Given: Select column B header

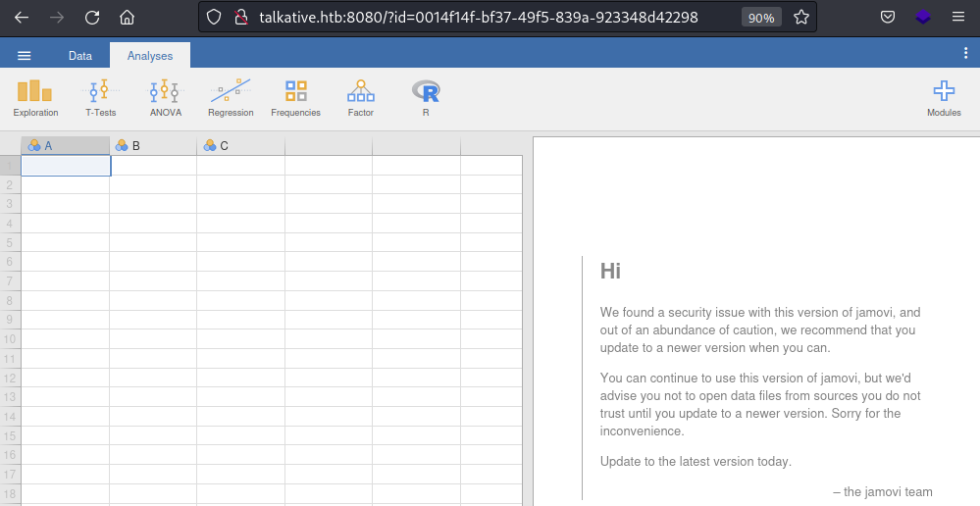Looking at the screenshot, I should [x=153, y=146].
